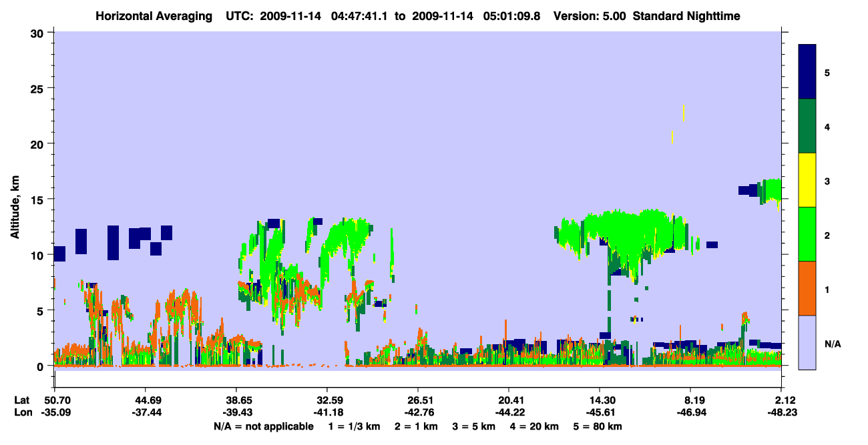868x445 pixels.
Task: Click longitude value -44.22
Action: pos(509,412)
